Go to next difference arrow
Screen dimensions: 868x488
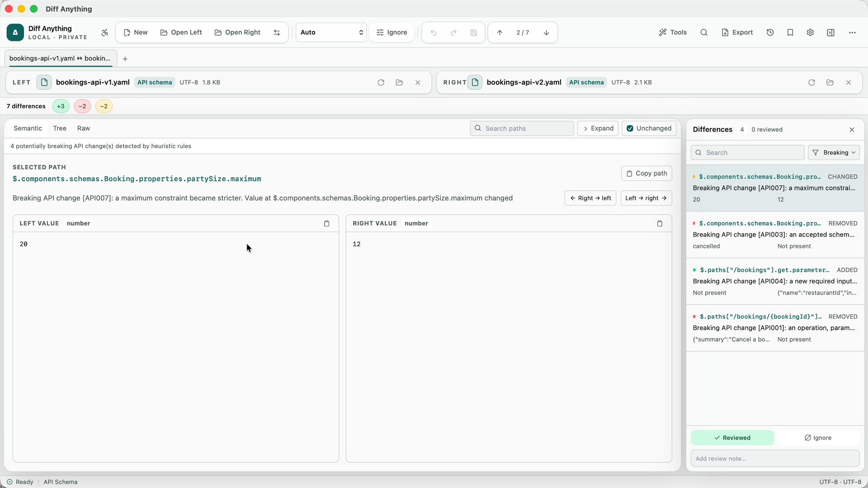tap(546, 33)
